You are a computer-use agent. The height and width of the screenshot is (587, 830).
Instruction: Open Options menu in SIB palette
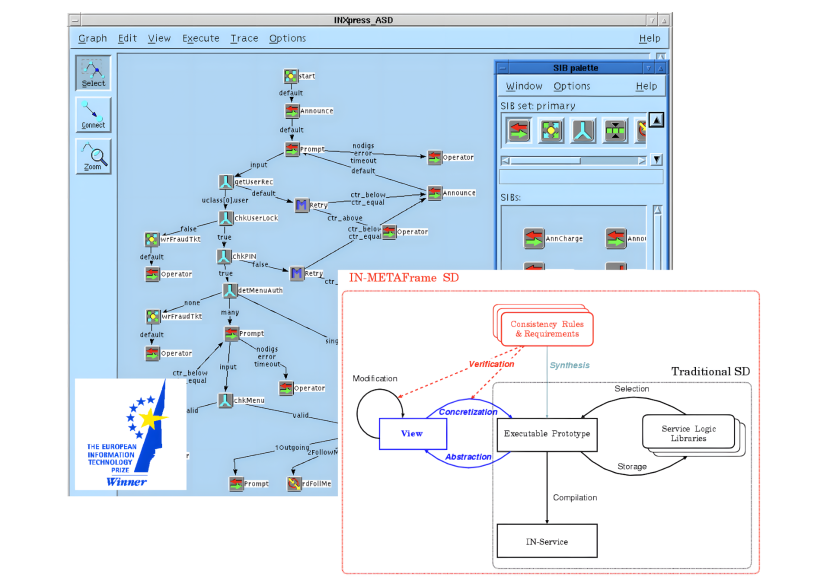coord(572,86)
